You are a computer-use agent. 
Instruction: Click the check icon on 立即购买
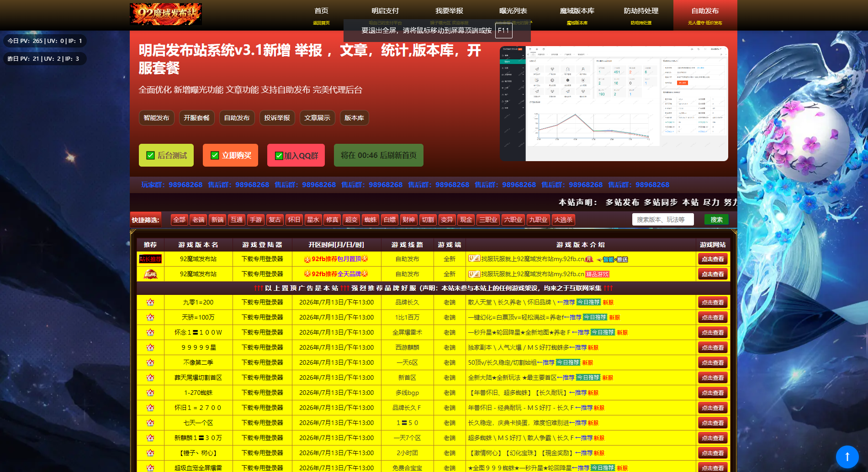coord(215,155)
